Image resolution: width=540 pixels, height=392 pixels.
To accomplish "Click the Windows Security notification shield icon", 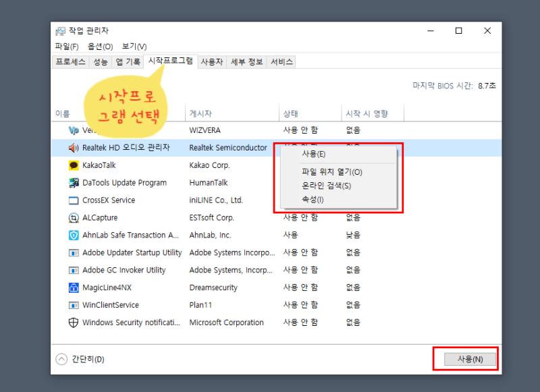I will tap(74, 323).
